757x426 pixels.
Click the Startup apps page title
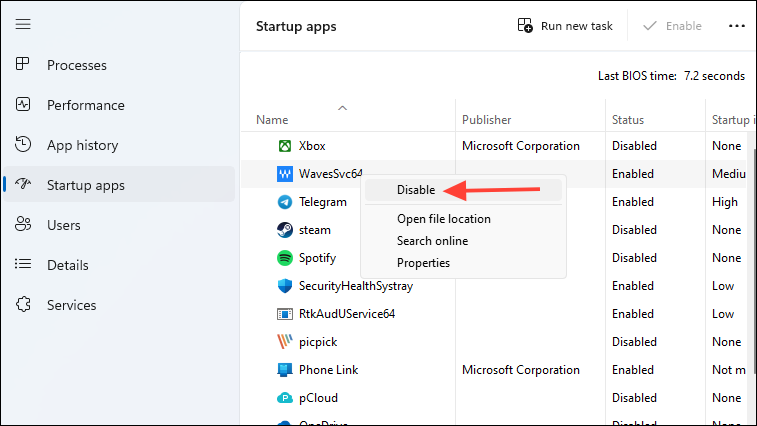coord(296,27)
